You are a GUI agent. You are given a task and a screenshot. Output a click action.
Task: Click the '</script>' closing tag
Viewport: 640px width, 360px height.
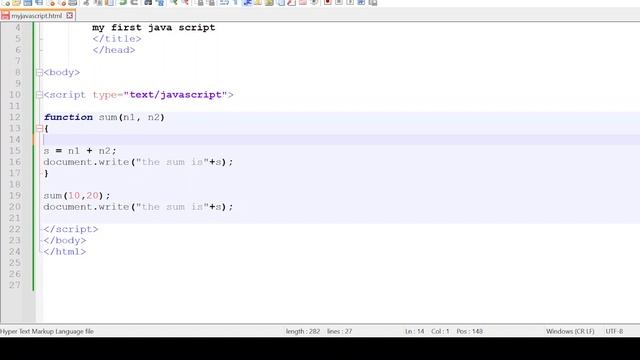coord(71,229)
